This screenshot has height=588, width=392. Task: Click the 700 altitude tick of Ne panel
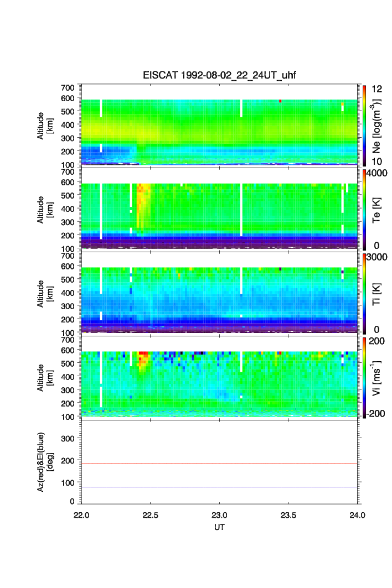pyautogui.click(x=68, y=87)
